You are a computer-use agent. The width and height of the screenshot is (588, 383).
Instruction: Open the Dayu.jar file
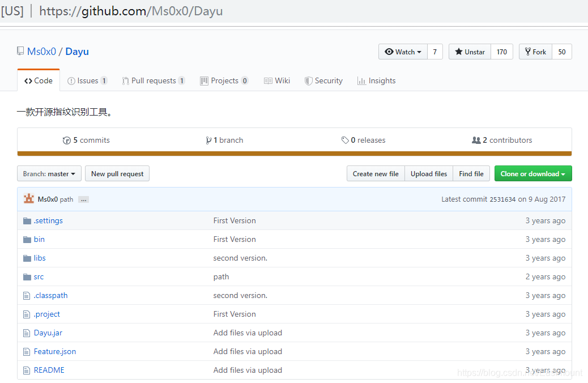click(x=48, y=333)
